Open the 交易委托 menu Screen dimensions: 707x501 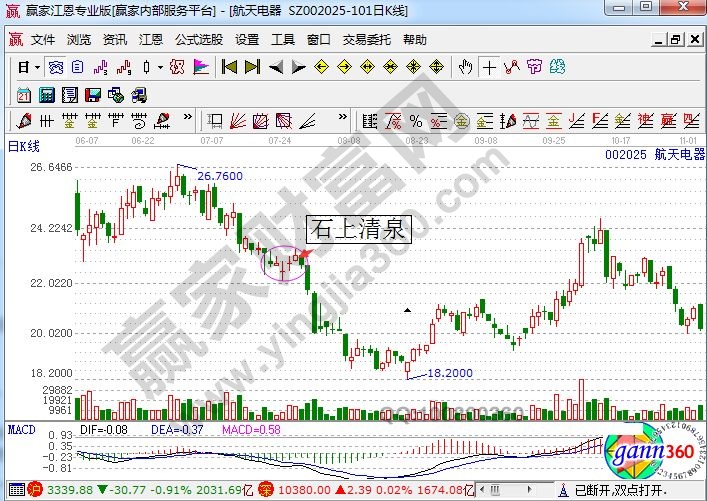click(x=367, y=40)
